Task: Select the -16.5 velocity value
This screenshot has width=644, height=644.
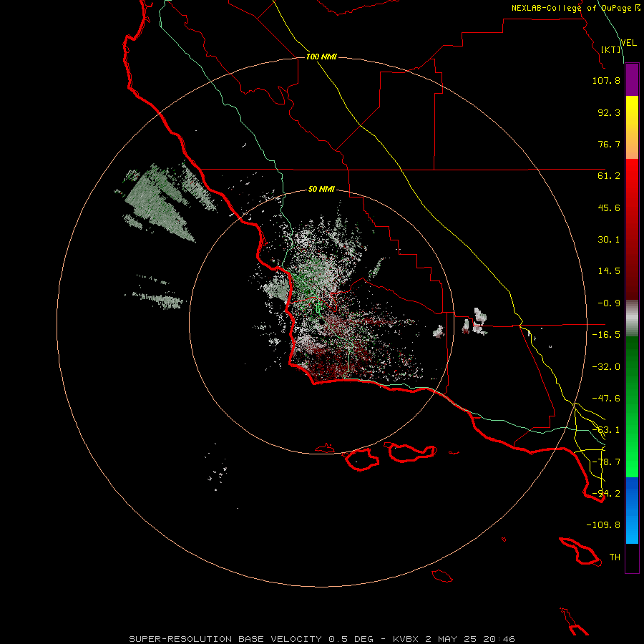Action: [x=606, y=335]
